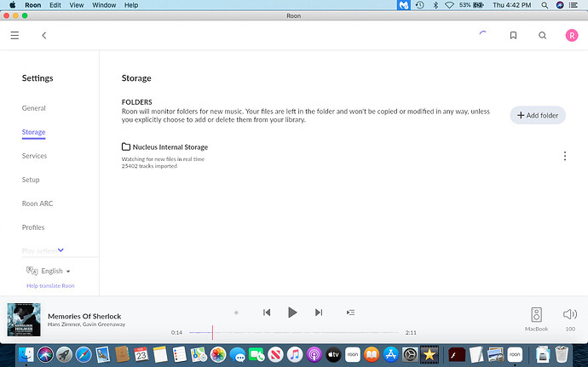The width and height of the screenshot is (588, 367).
Task: Open the bookmarks icon in header
Action: [513, 36]
